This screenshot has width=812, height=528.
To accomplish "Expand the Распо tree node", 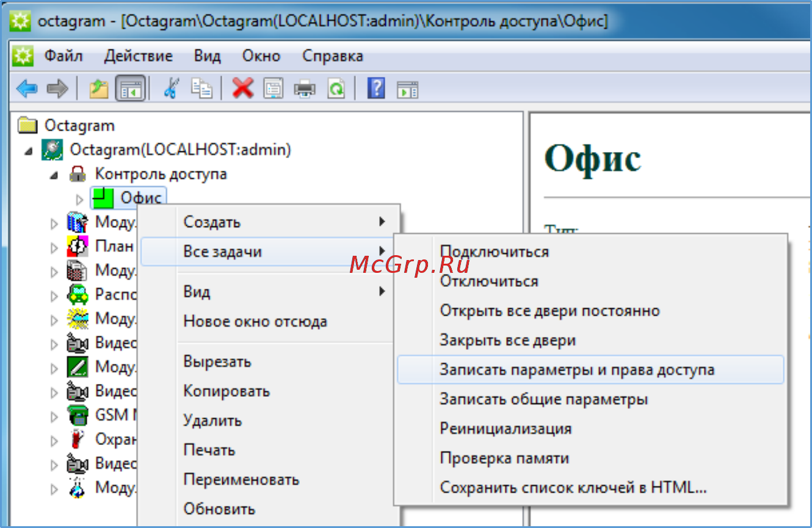I will click(55, 296).
